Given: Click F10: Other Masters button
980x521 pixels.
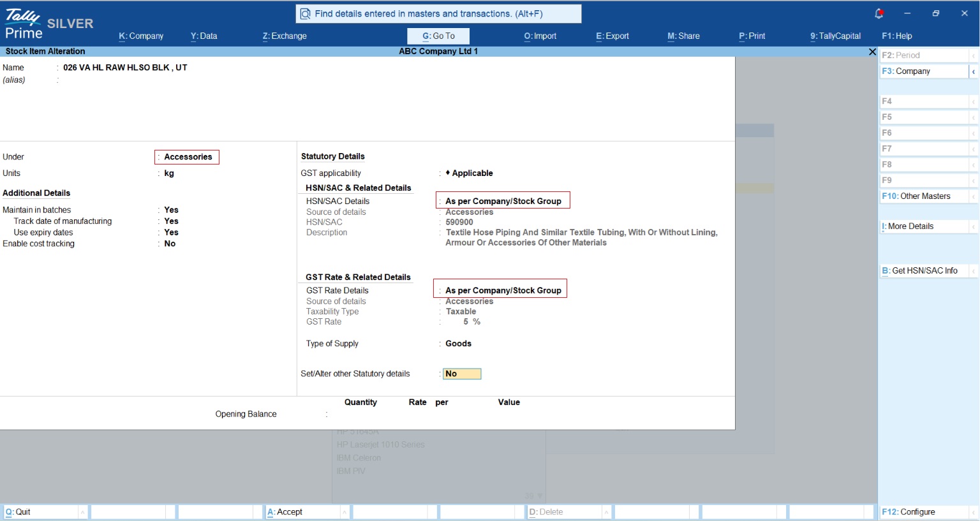Looking at the screenshot, I should [x=924, y=196].
